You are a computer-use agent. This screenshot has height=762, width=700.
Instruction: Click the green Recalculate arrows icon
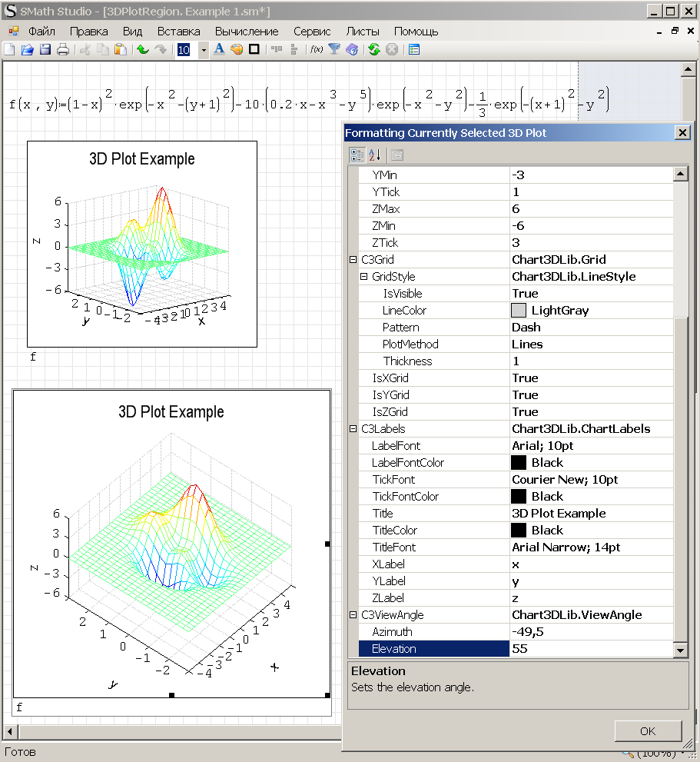click(x=373, y=49)
